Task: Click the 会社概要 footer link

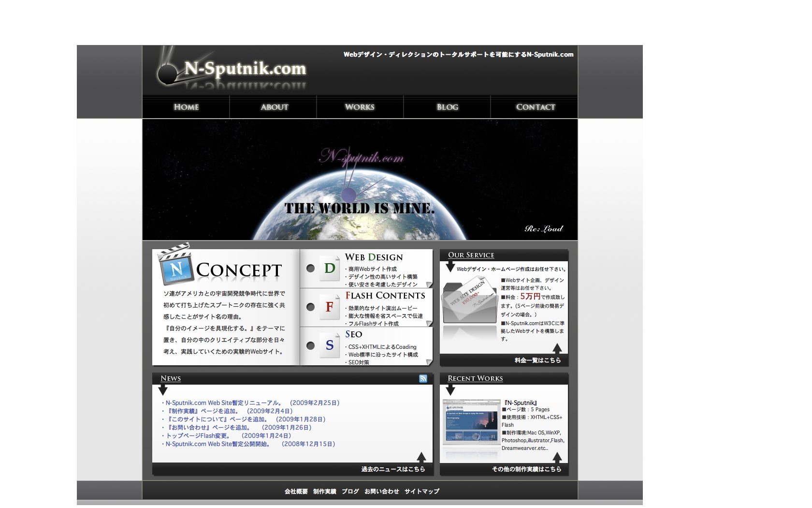Action: [x=296, y=492]
